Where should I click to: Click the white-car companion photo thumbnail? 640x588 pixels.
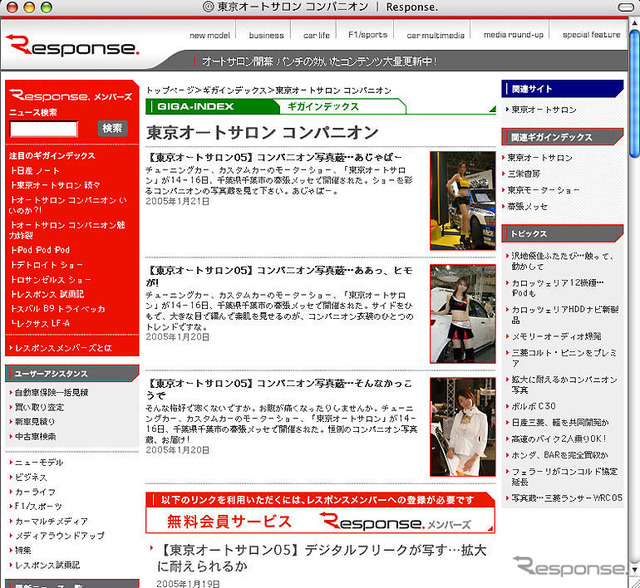point(462,314)
